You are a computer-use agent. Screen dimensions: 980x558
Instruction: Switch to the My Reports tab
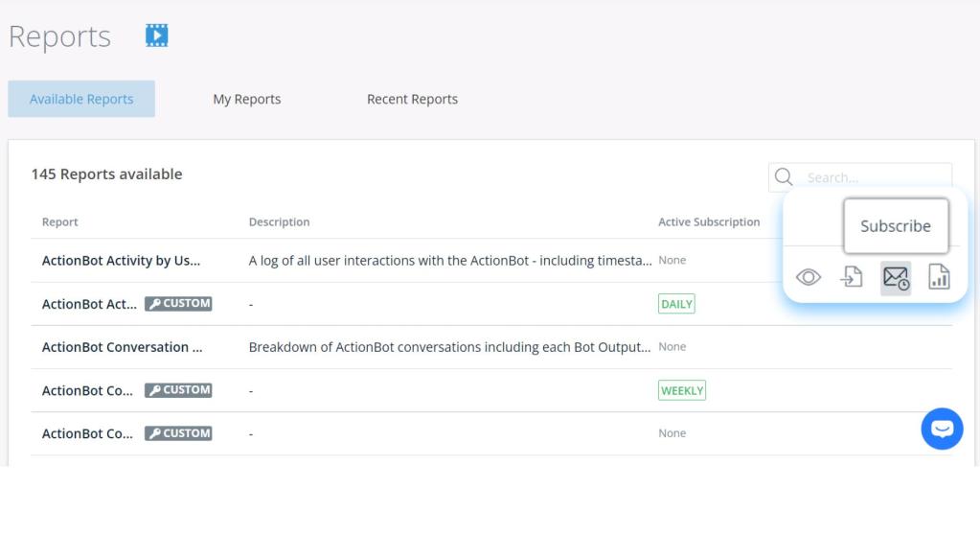(246, 99)
